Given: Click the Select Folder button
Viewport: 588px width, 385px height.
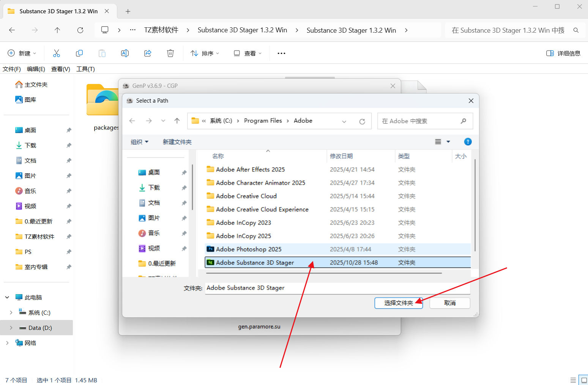Looking at the screenshot, I should point(399,303).
